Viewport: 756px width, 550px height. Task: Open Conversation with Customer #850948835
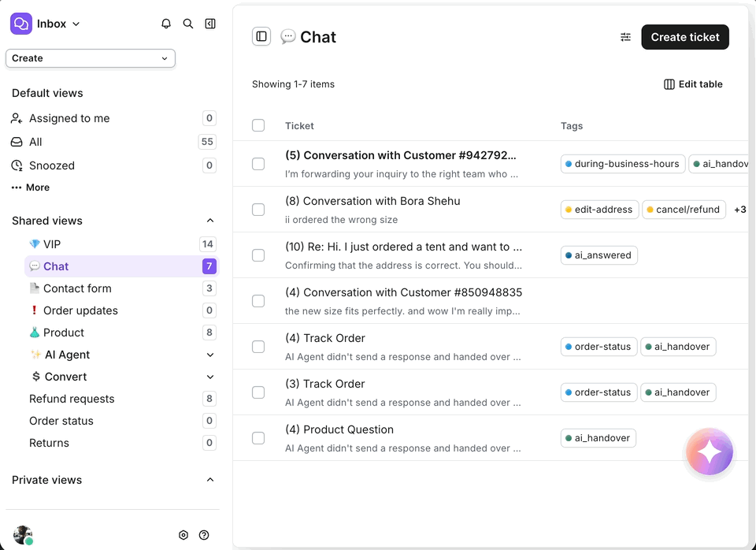click(403, 292)
